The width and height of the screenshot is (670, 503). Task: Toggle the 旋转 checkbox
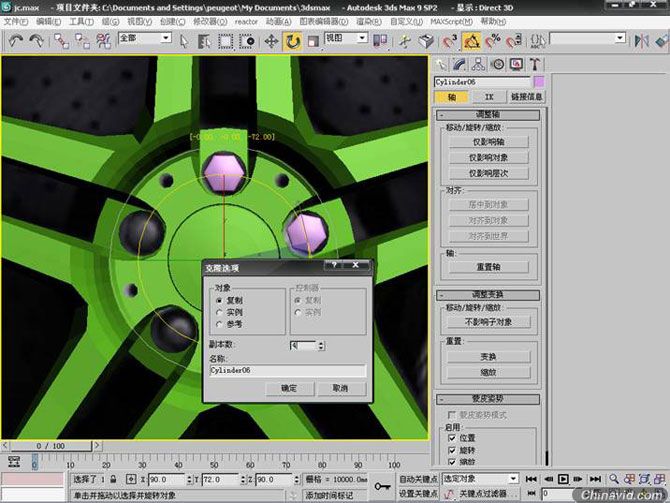[x=452, y=450]
